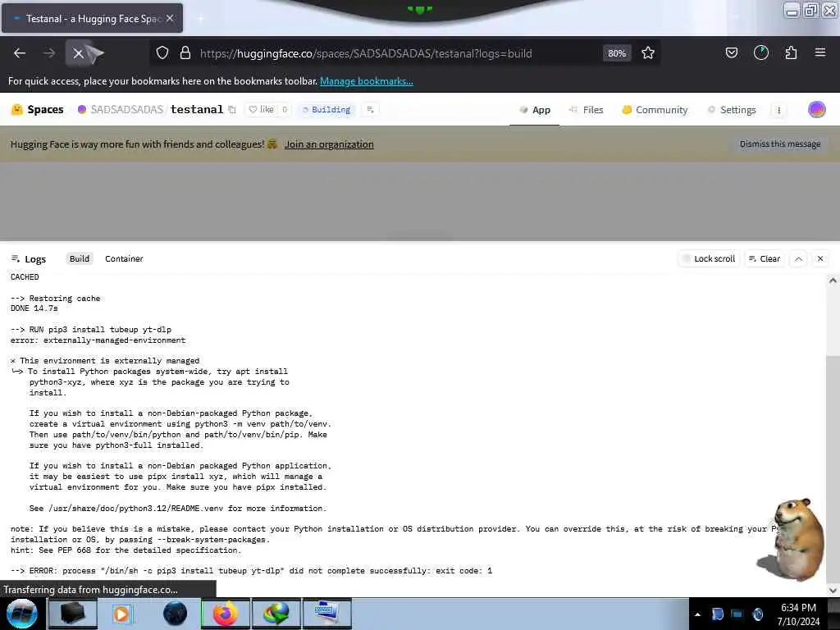
Task: Show hidden system tray icons
Action: pos(697,614)
